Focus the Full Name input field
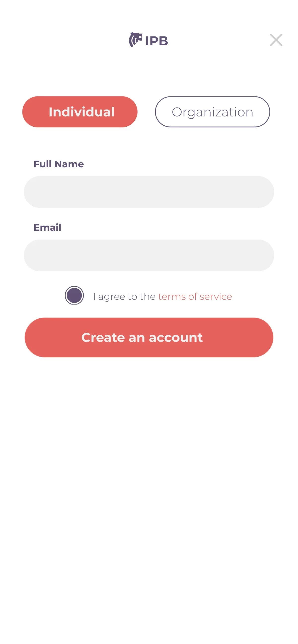 tap(149, 192)
